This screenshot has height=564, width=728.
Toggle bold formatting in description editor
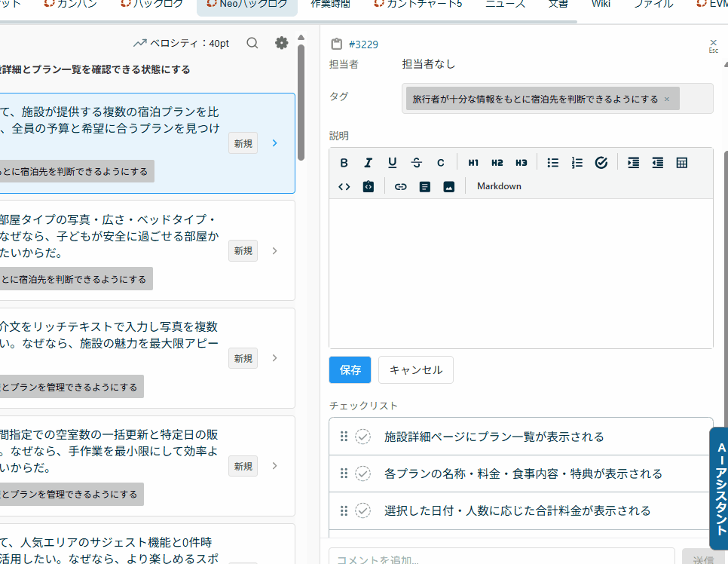(344, 163)
